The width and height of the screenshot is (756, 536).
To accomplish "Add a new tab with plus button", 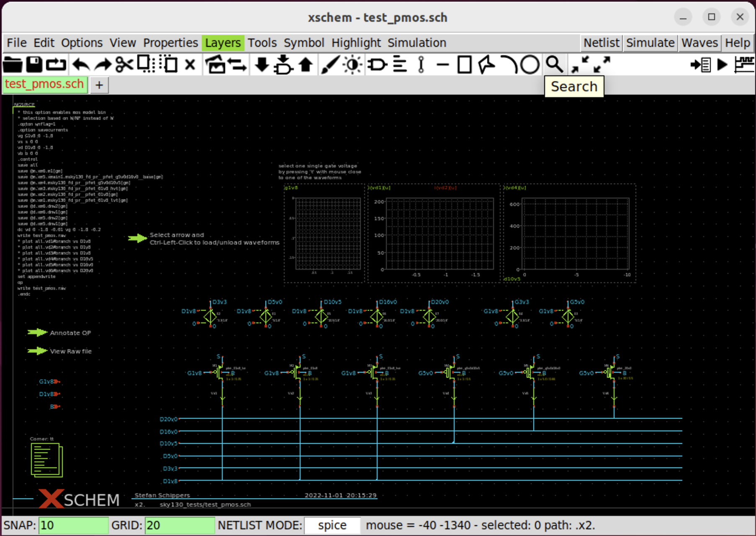I will click(x=99, y=85).
